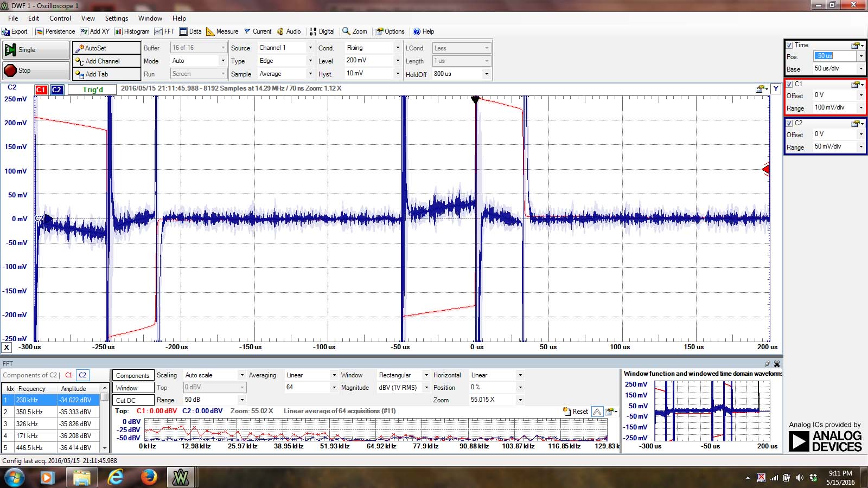Image resolution: width=868 pixels, height=488 pixels.
Task: Open the Measure tool
Action: [222, 31]
